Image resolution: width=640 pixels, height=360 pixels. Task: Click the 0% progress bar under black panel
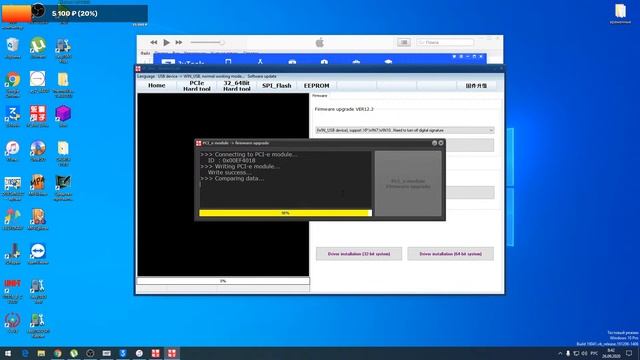point(223,281)
